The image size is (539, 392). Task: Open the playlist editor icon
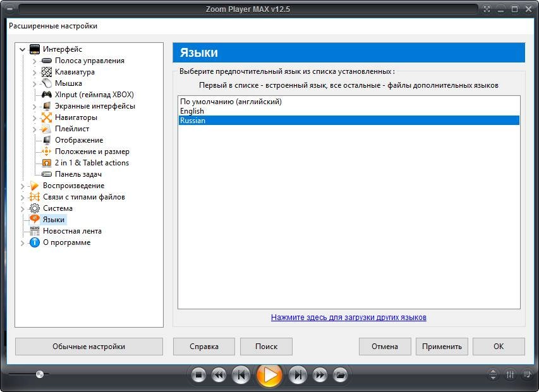(x=527, y=375)
